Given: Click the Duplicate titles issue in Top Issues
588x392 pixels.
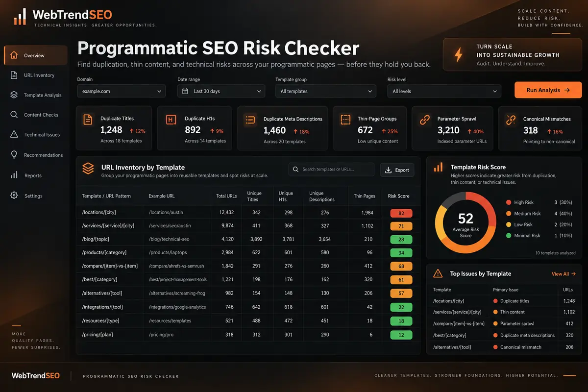Looking at the screenshot, I should click(514, 301).
